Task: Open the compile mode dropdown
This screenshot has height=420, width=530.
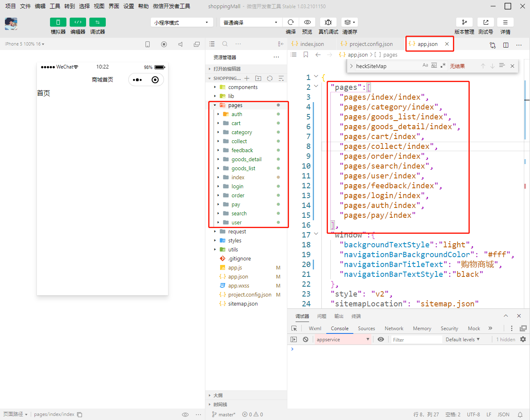Action: pos(250,22)
